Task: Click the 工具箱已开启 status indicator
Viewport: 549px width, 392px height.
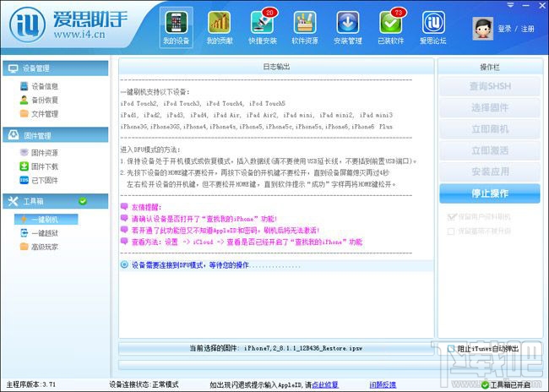Action: [506, 385]
